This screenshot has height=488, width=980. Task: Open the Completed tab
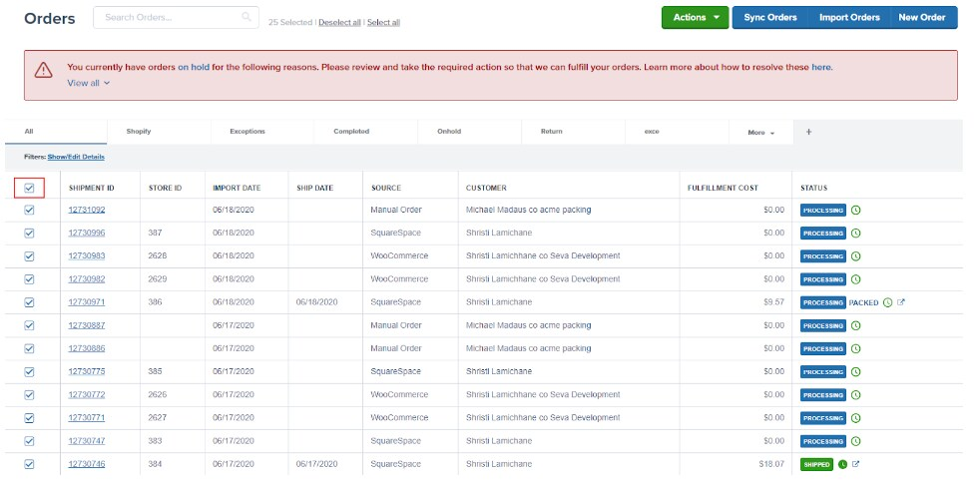365,132
